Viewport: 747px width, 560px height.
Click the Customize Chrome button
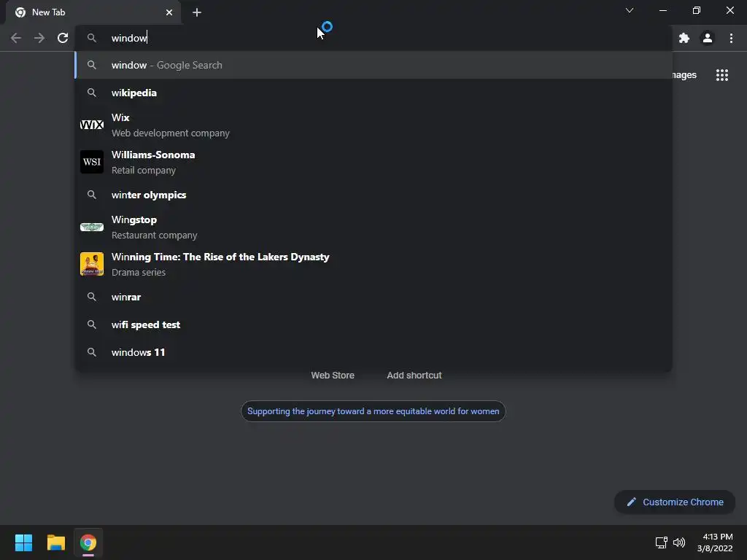(675, 502)
